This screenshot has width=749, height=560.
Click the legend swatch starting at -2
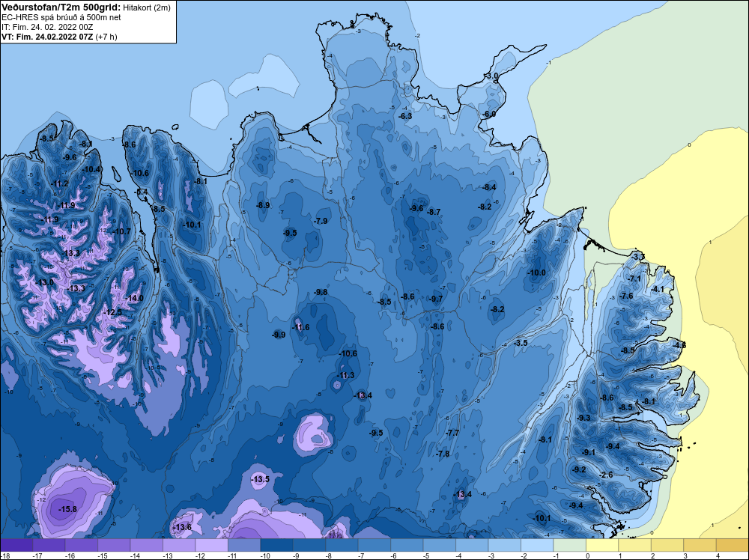click(537, 546)
